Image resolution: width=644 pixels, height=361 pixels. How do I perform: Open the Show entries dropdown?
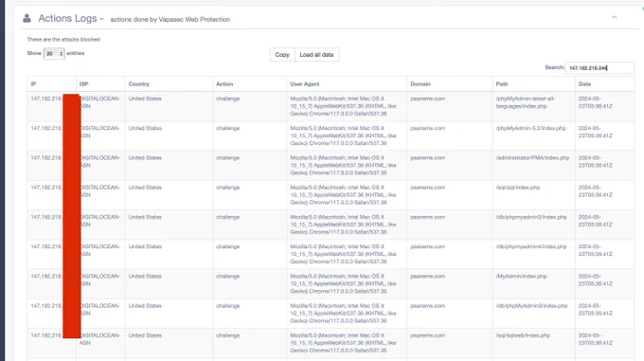tap(54, 53)
